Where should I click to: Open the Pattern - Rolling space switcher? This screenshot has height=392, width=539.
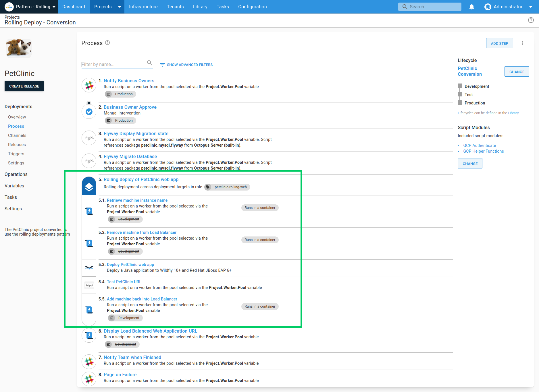(x=30, y=7)
